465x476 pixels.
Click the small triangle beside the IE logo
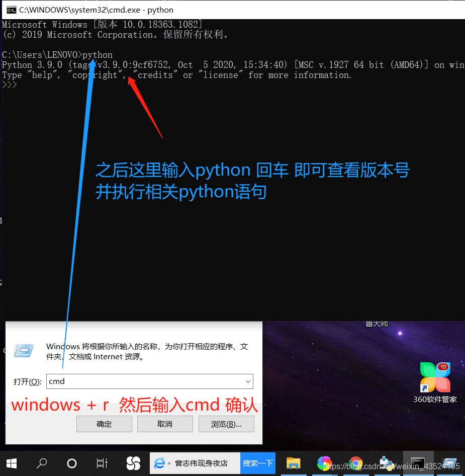(169, 463)
